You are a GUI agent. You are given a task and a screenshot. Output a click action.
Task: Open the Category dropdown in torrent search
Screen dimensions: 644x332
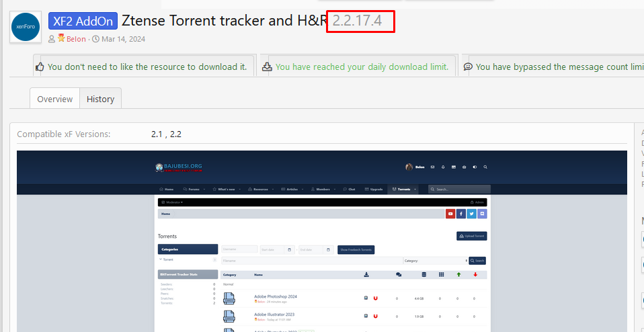click(x=435, y=260)
